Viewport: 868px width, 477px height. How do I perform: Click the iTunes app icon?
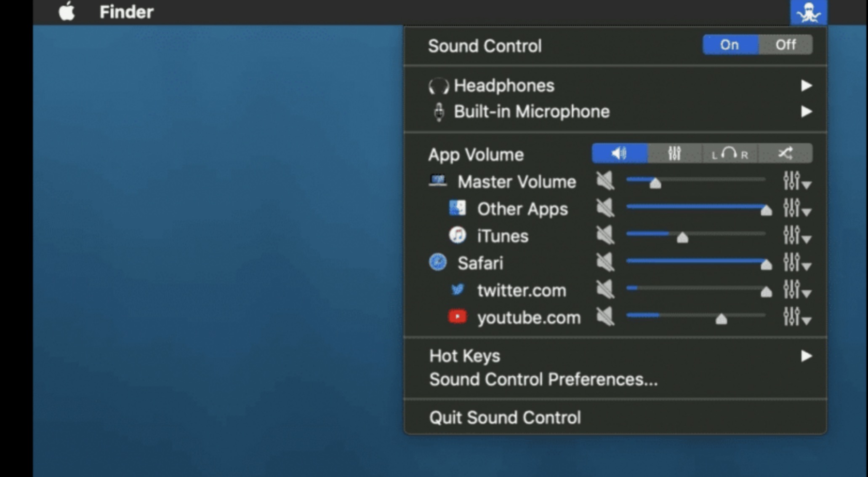tap(458, 235)
